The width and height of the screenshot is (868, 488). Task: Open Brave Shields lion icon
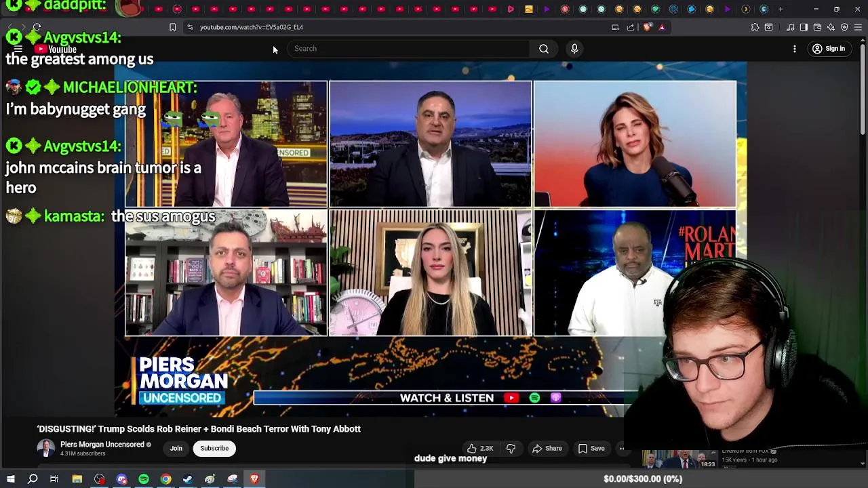(x=647, y=27)
